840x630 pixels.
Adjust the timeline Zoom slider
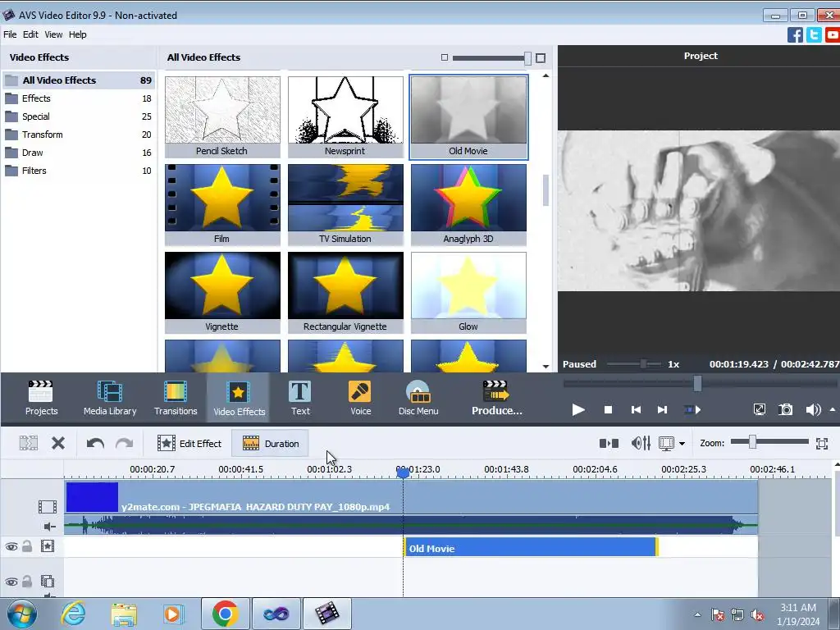[x=753, y=442]
